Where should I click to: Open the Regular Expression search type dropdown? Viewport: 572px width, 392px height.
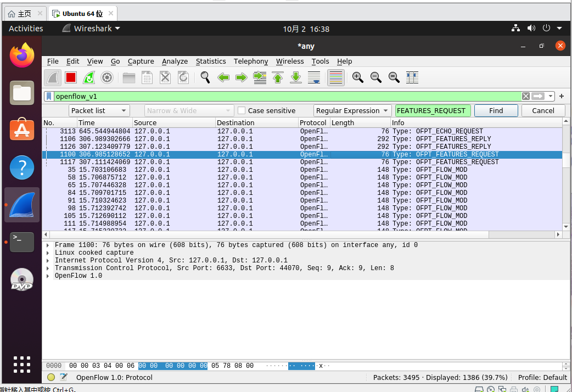(352, 110)
